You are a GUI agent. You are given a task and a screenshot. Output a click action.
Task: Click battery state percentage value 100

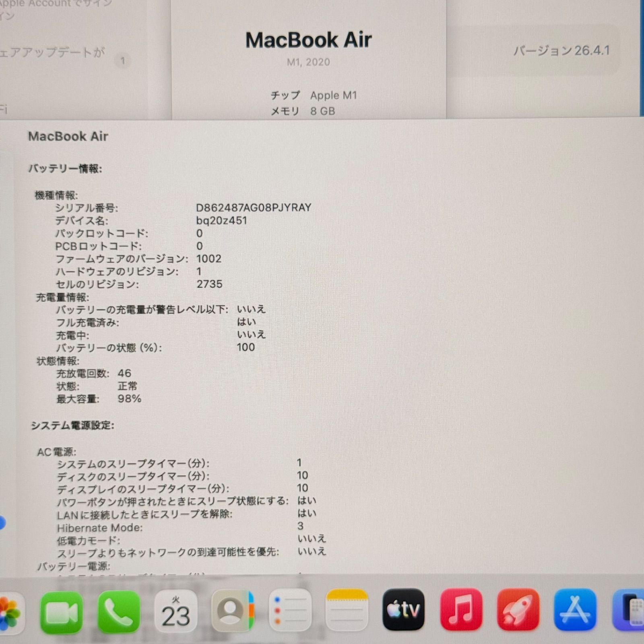point(246,347)
